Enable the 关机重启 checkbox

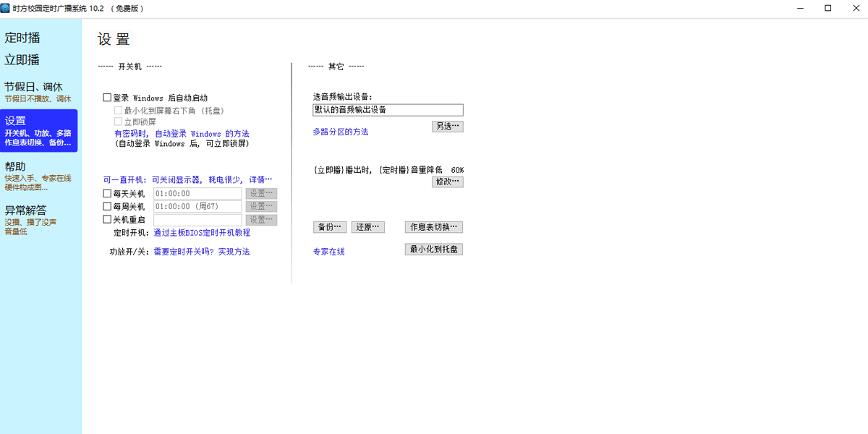pos(108,220)
